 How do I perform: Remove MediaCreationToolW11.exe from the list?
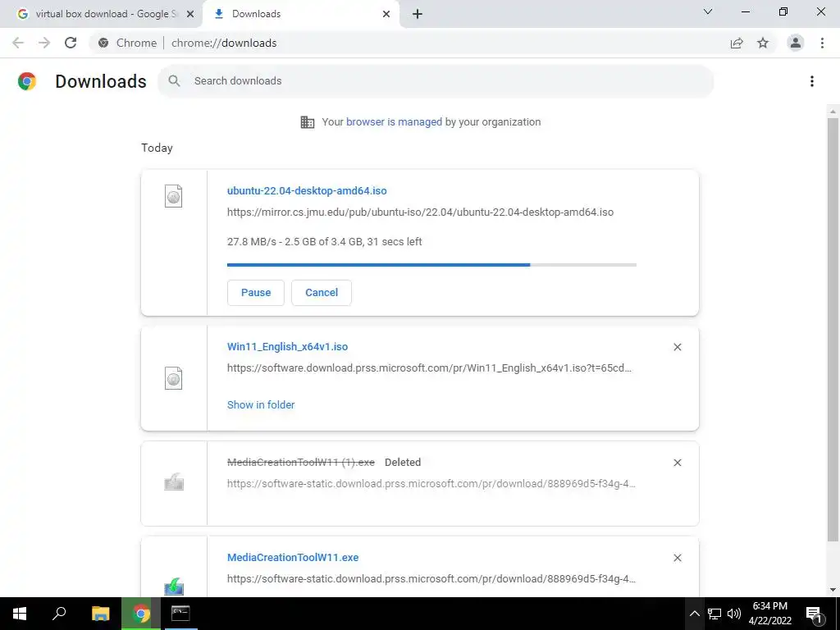tap(677, 558)
